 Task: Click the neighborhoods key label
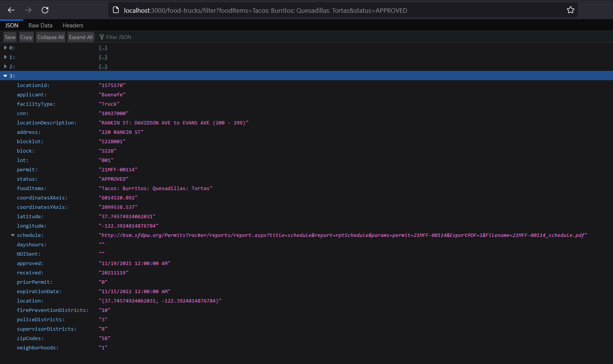point(37,348)
